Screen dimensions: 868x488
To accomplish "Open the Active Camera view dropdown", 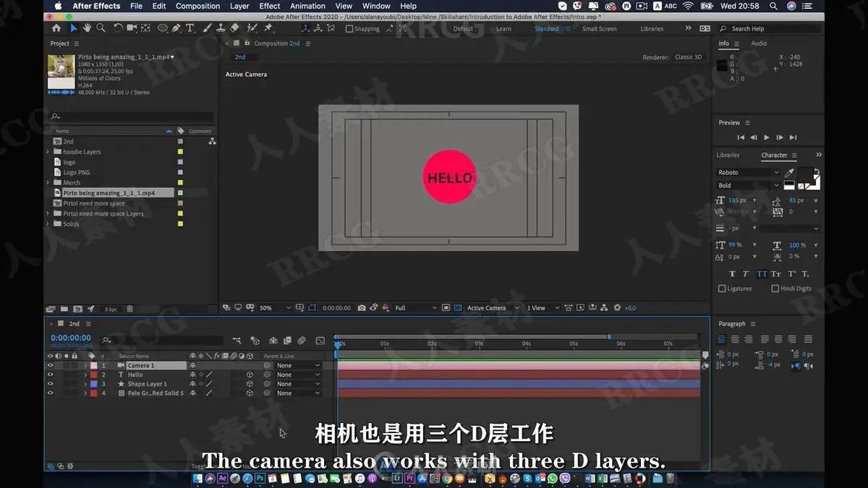I will (493, 308).
